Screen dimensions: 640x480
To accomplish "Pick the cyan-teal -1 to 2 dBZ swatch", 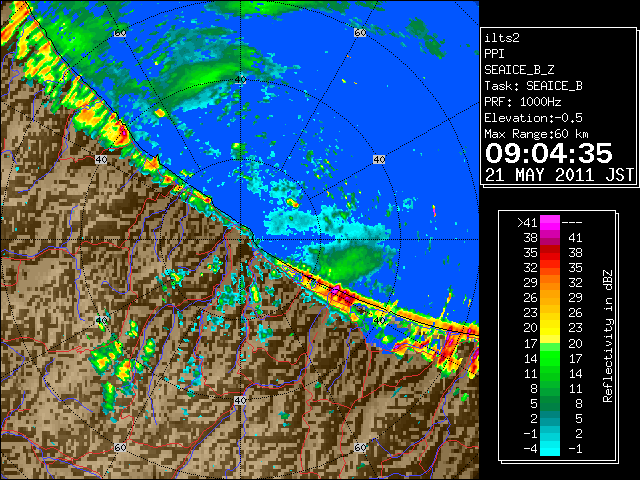I will tap(550, 434).
